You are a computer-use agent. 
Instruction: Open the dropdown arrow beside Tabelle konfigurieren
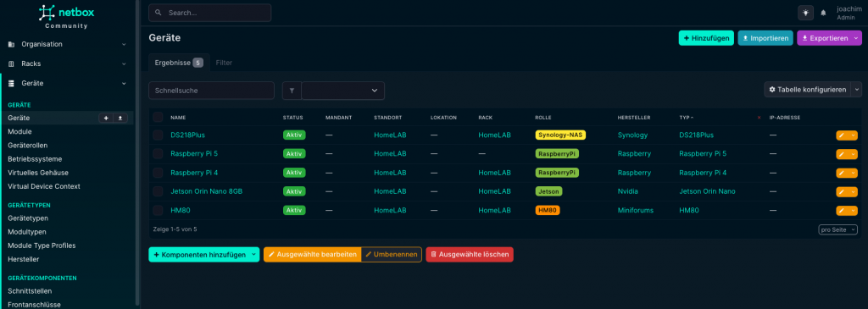point(857,90)
